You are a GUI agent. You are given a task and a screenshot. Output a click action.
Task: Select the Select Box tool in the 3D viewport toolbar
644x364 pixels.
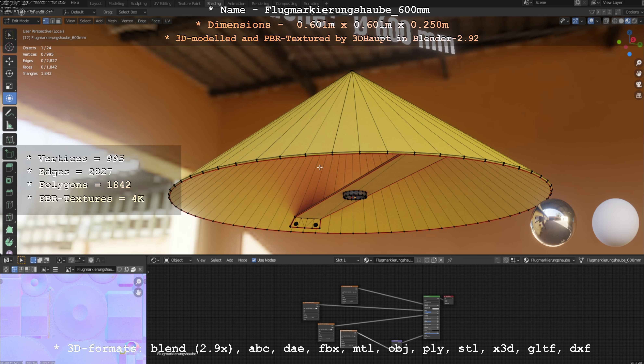click(9, 35)
